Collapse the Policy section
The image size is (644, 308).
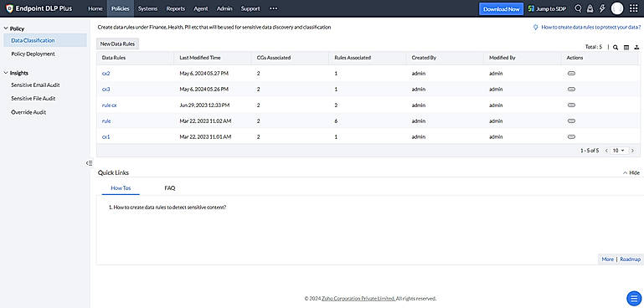(6, 28)
